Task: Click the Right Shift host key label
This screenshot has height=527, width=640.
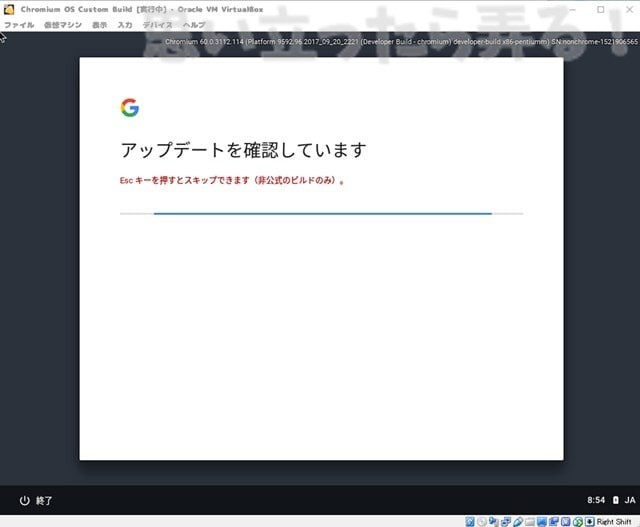Action: [614, 521]
